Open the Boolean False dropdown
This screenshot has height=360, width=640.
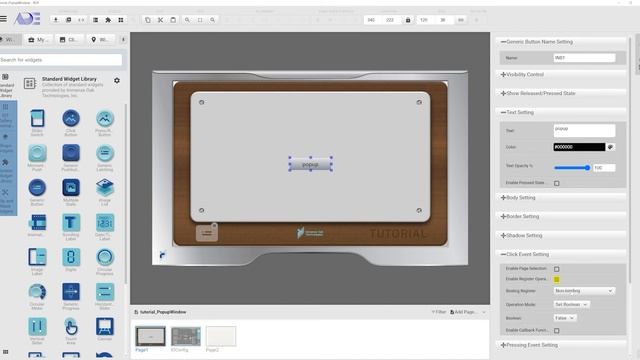(x=565, y=318)
